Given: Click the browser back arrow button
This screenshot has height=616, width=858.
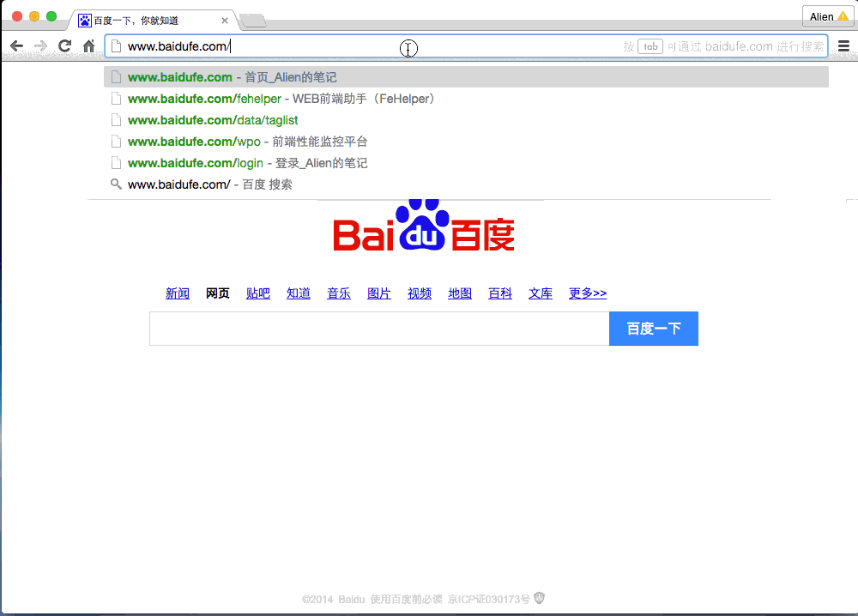Looking at the screenshot, I should [x=16, y=46].
